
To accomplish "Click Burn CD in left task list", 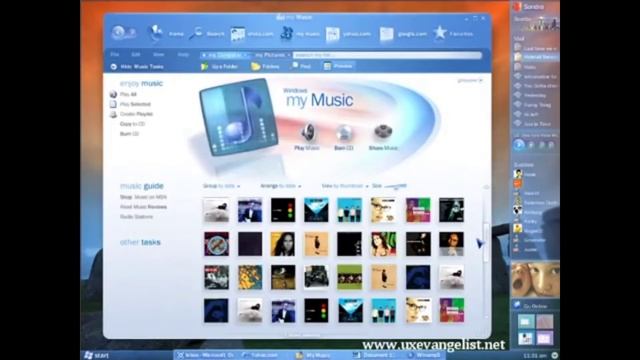I will click(x=129, y=133).
